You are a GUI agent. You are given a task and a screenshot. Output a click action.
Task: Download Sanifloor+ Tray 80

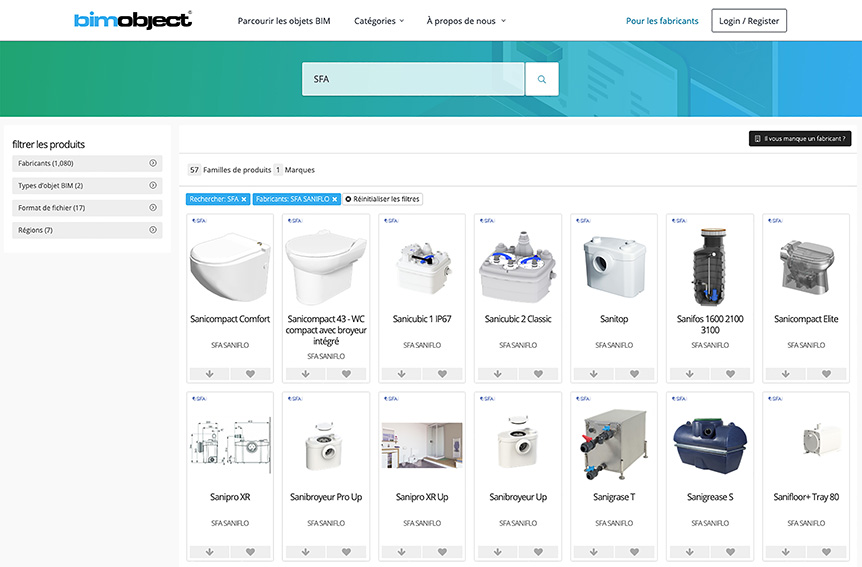click(786, 552)
